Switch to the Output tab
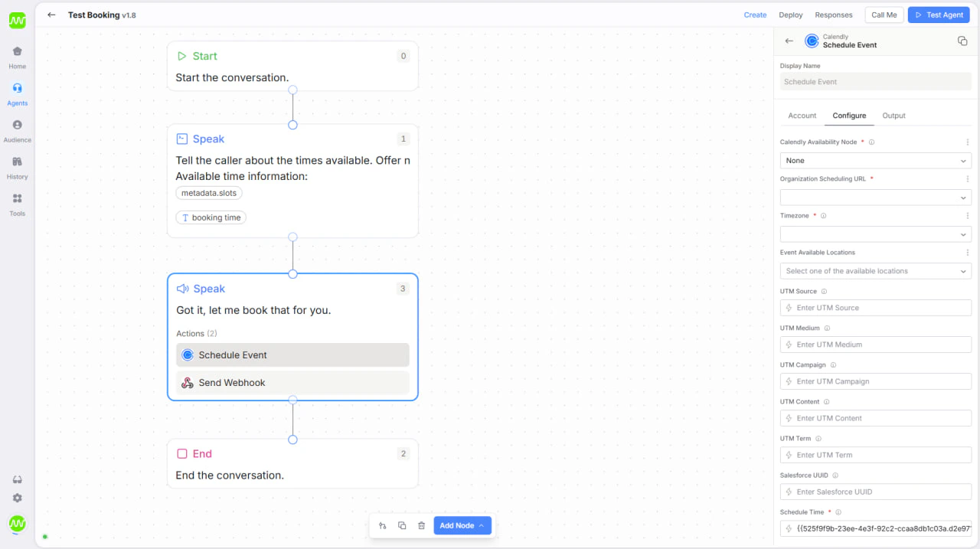The image size is (980, 549). pos(893,116)
